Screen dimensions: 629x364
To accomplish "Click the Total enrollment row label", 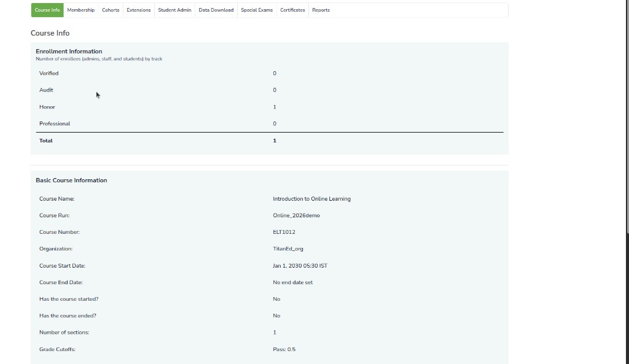I will click(x=45, y=141).
